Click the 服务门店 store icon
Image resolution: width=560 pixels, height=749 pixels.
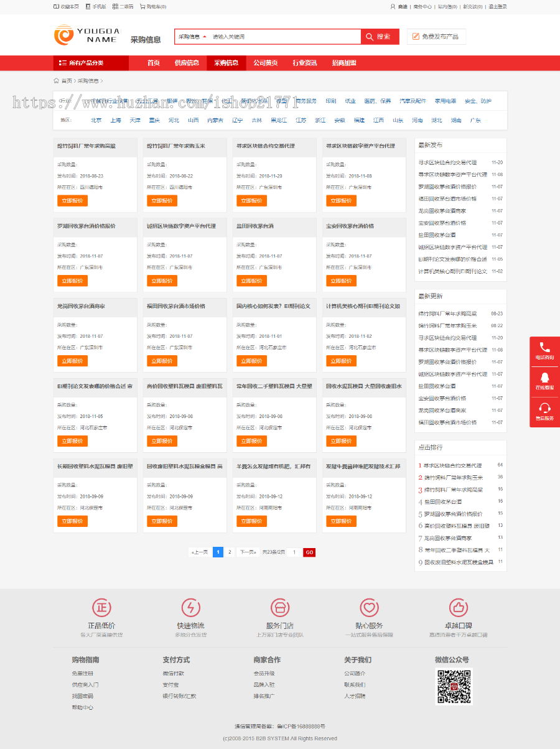280,608
